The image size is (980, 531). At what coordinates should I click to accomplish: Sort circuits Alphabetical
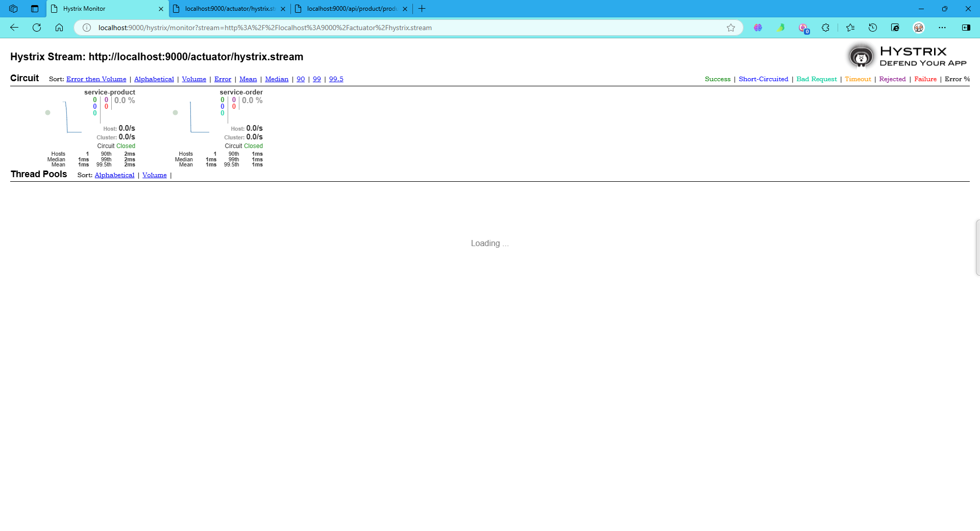154,79
